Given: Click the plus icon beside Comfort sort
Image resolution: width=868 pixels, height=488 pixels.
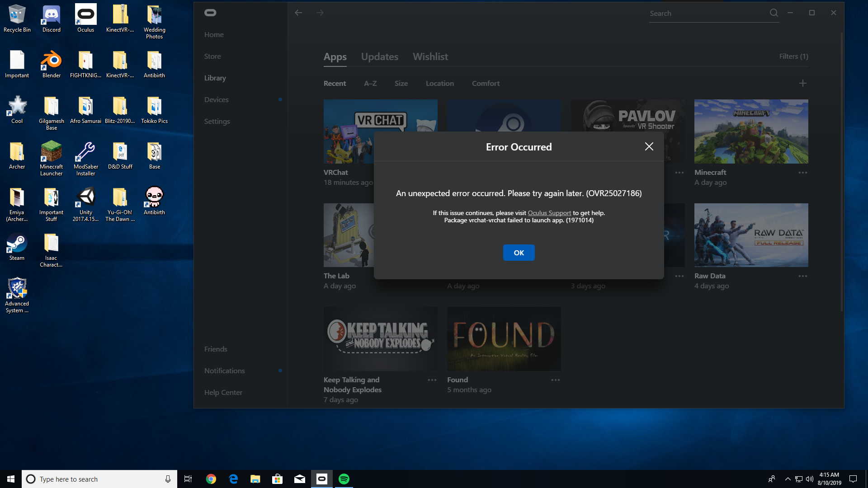Looking at the screenshot, I should coord(803,83).
